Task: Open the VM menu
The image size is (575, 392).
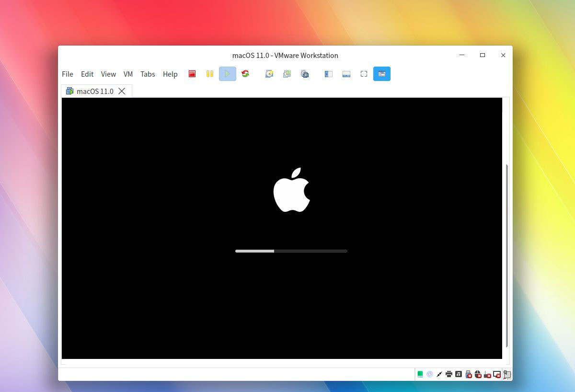Action: 128,74
